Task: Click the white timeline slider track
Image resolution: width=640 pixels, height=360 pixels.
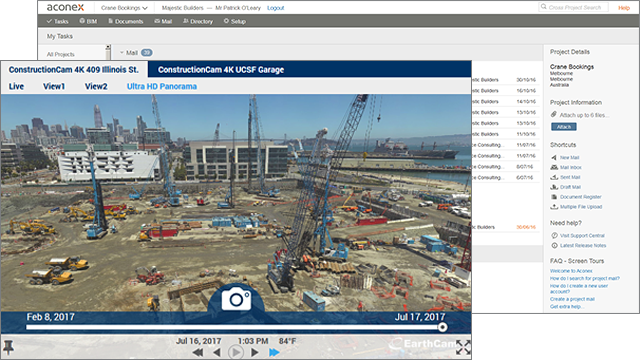Action: pos(233,327)
